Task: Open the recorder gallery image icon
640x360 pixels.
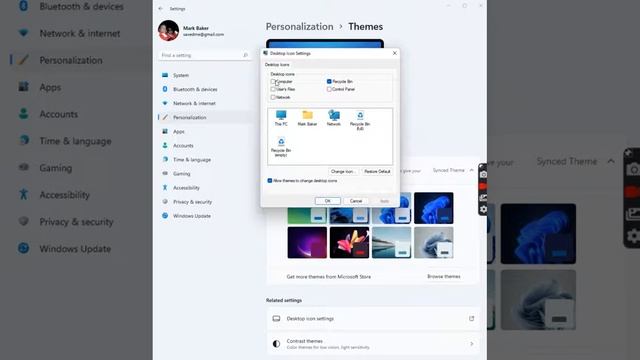Action: [483, 198]
